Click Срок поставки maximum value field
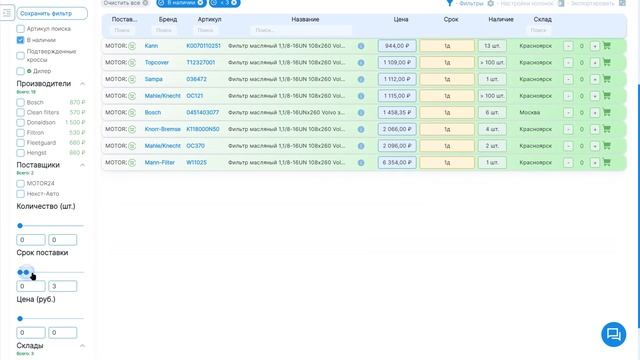 coord(62,286)
